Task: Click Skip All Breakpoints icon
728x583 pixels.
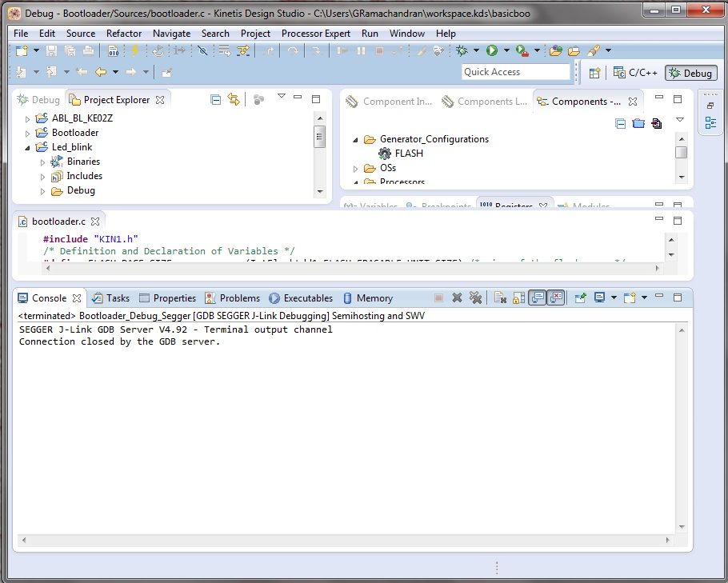Action: [x=202, y=50]
